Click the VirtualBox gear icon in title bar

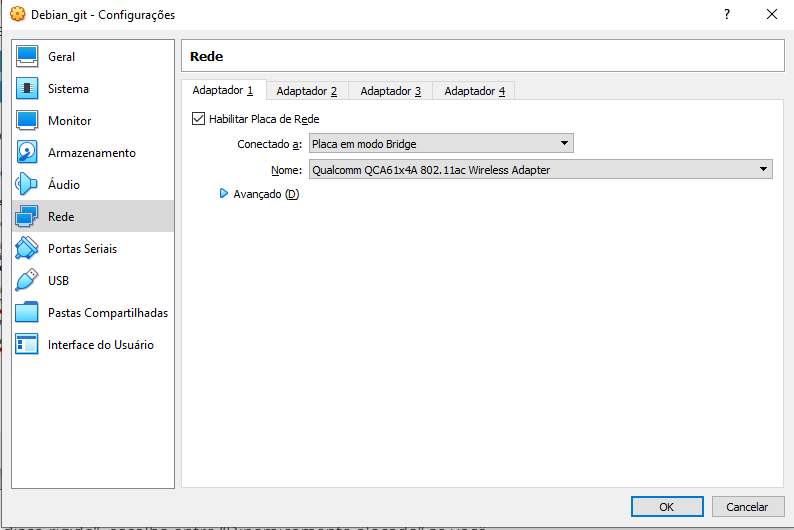click(x=18, y=14)
